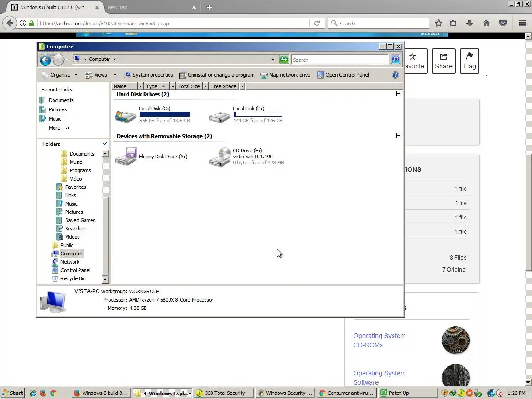The image size is (532, 399).
Task: Click the Start button
Action: click(x=12, y=393)
